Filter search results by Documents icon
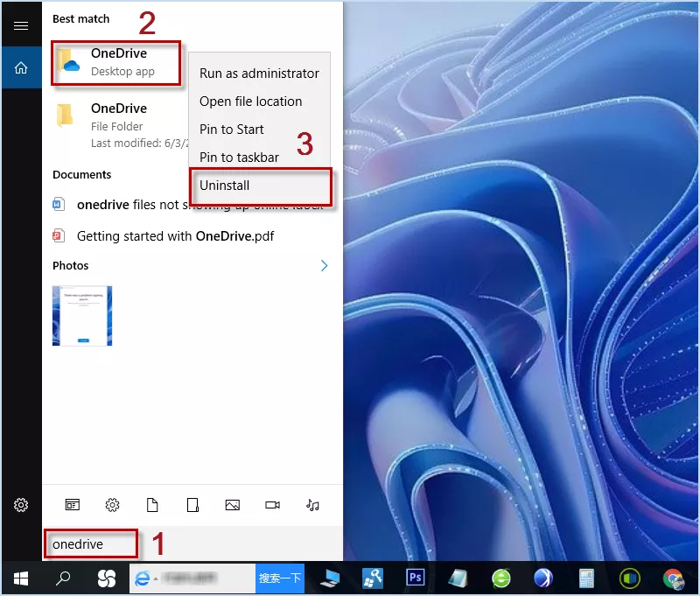Viewport: 700px width, 596px height. point(152,505)
